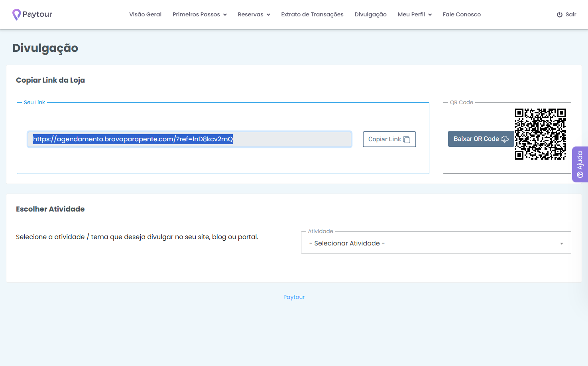This screenshot has width=588, height=366.
Task: Click the Paytour footer link
Action: (294, 297)
